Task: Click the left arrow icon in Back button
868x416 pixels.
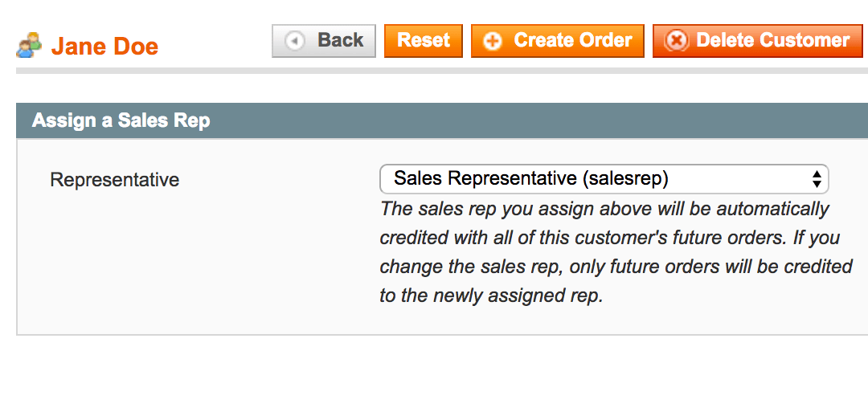Action: pos(295,41)
